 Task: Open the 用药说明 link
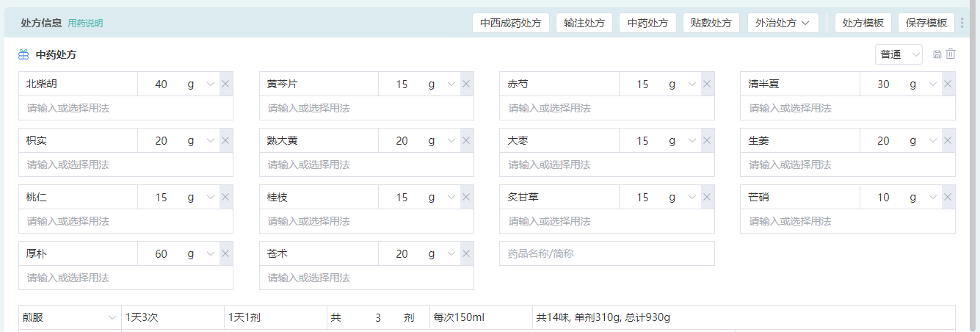[x=85, y=24]
